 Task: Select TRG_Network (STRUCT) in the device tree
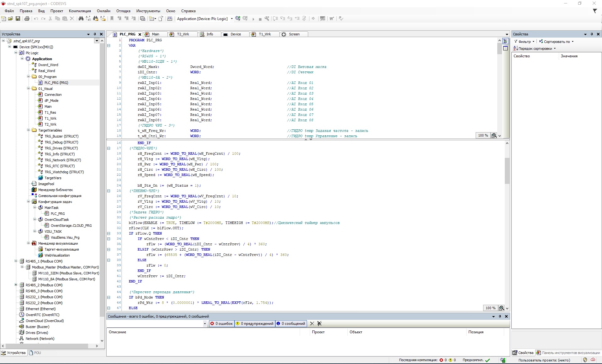point(62,160)
